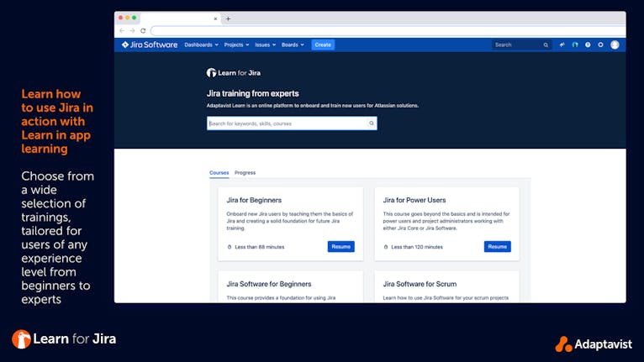This screenshot has width=644, height=362.
Task: Open the settings gear icon
Action: [x=600, y=45]
